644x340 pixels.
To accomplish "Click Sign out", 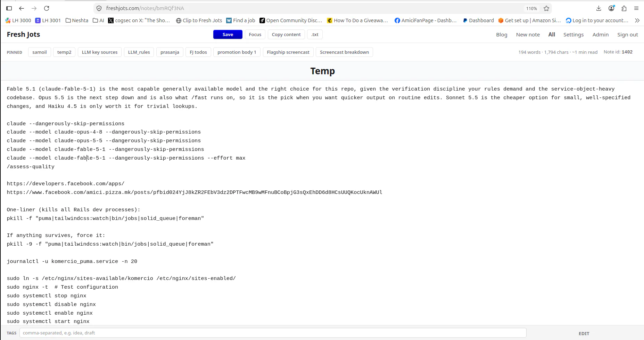I will tap(628, 35).
